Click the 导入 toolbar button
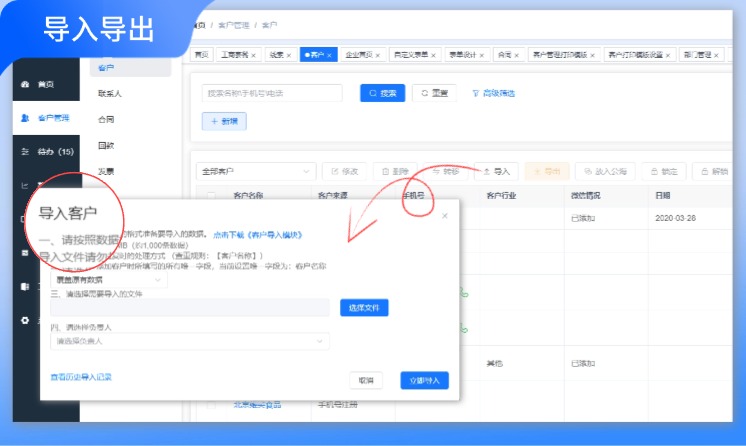746x446 pixels. tap(495, 172)
